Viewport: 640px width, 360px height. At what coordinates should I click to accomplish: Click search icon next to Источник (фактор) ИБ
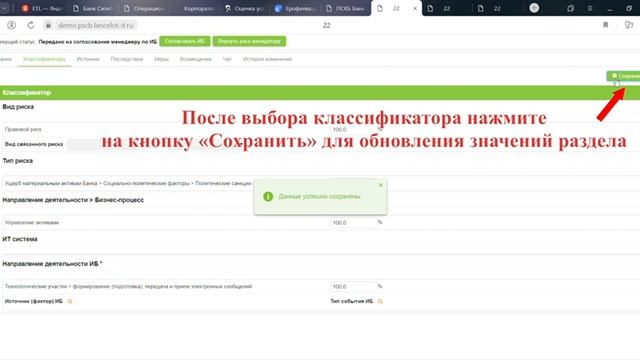(x=70, y=301)
